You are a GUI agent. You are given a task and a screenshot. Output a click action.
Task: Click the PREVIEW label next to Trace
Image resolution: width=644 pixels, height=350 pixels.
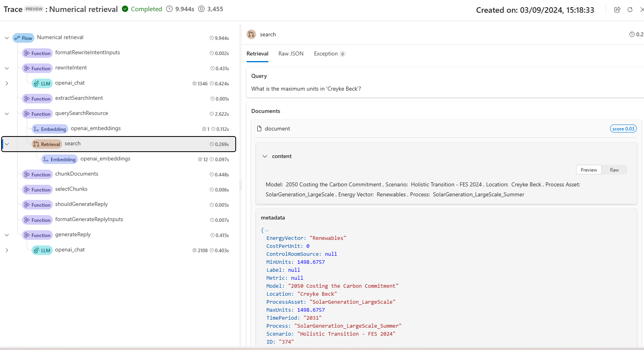[34, 9]
